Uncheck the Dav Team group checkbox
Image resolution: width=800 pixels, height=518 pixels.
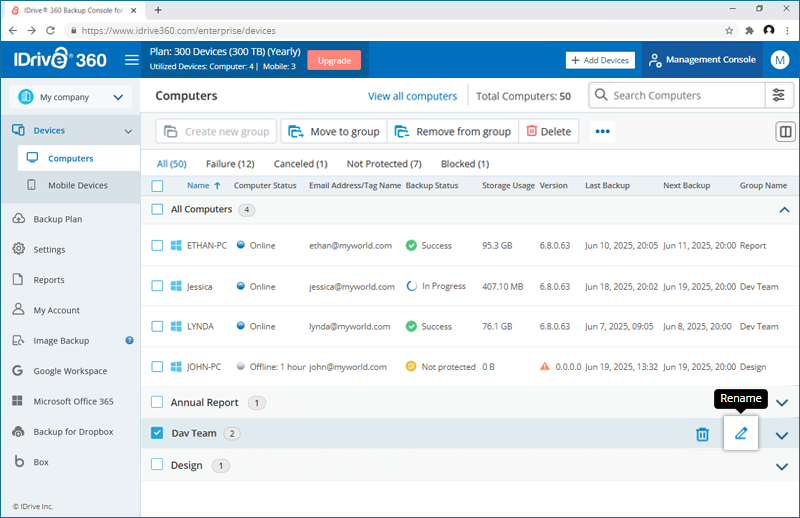point(157,433)
